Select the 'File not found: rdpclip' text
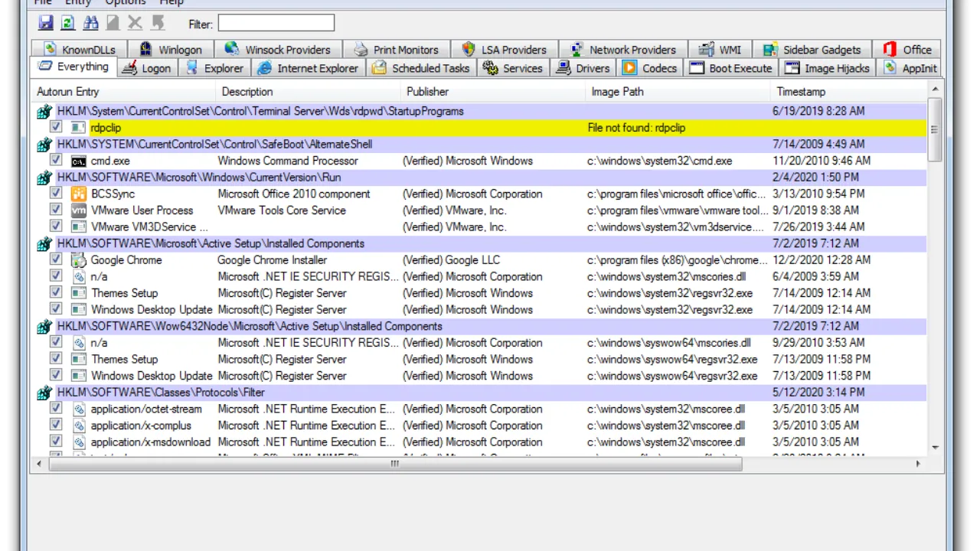Viewport: 980px width, 551px height. [636, 128]
